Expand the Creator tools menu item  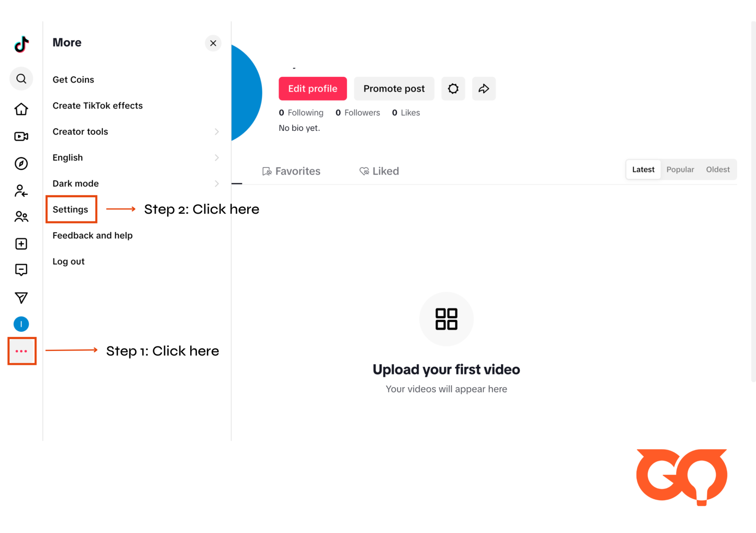(x=217, y=131)
